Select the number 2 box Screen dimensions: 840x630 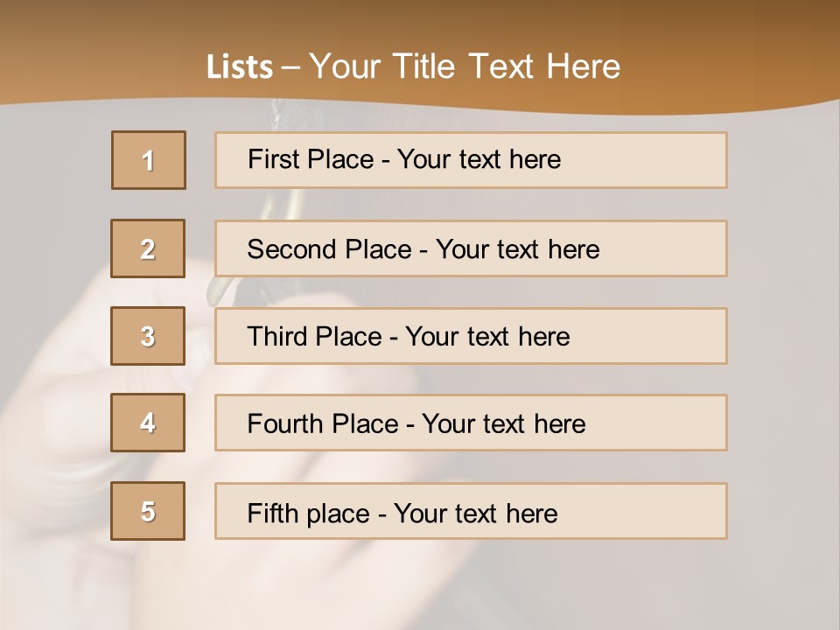[x=148, y=248]
